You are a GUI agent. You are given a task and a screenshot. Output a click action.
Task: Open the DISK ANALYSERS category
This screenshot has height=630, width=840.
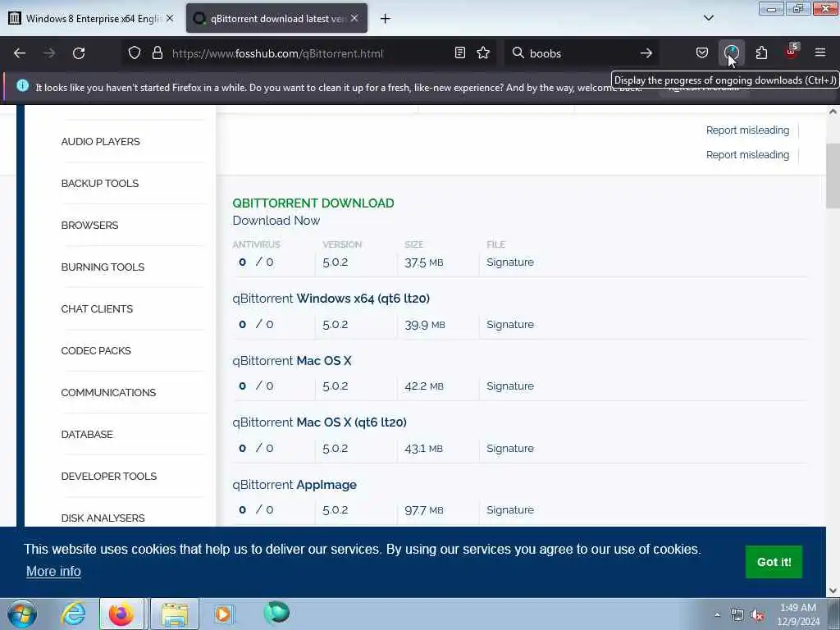103,518
